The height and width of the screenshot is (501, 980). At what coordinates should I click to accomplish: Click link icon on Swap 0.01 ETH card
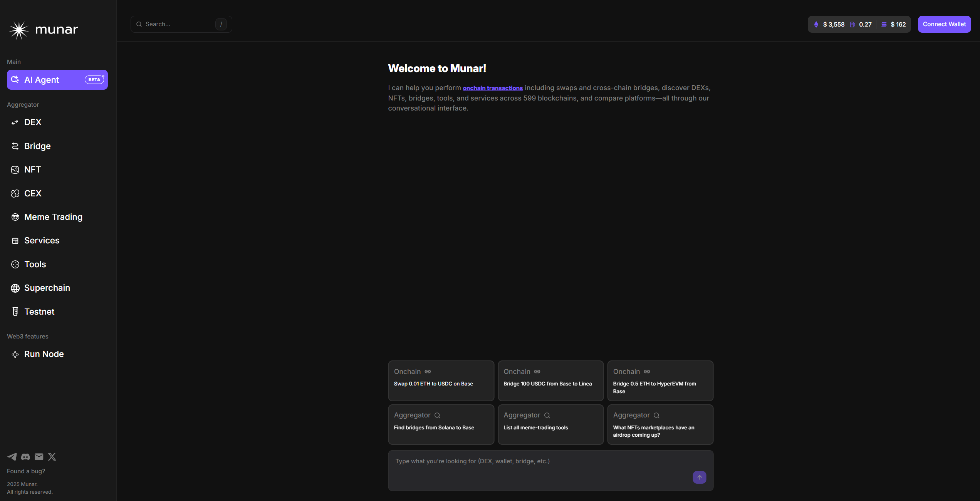(x=428, y=372)
